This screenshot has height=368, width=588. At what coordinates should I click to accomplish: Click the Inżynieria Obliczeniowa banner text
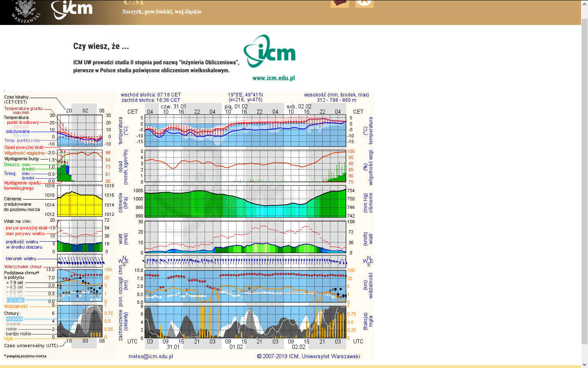[156, 66]
